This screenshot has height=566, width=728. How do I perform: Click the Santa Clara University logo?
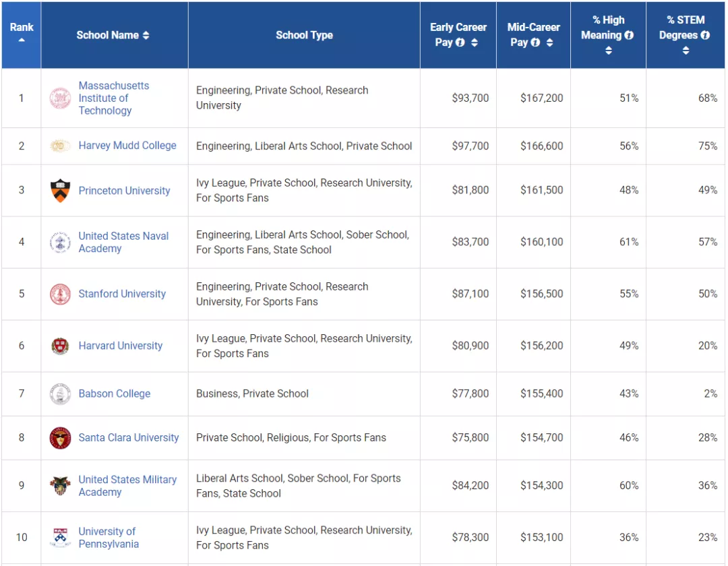61,438
